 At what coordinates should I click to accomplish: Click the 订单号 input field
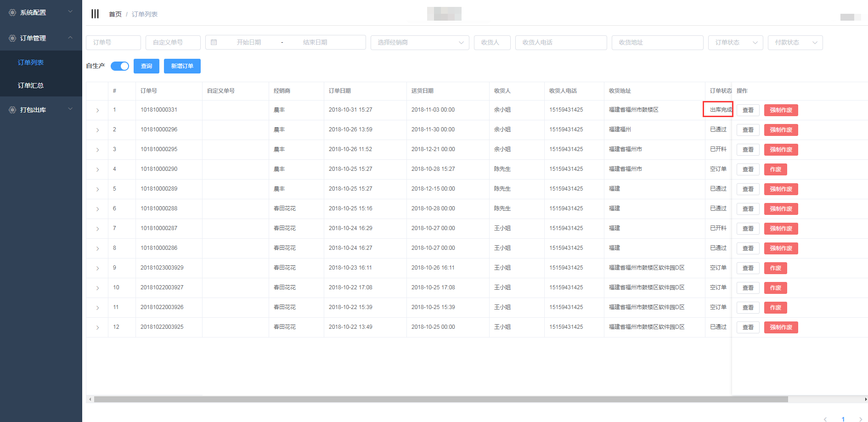tap(113, 42)
